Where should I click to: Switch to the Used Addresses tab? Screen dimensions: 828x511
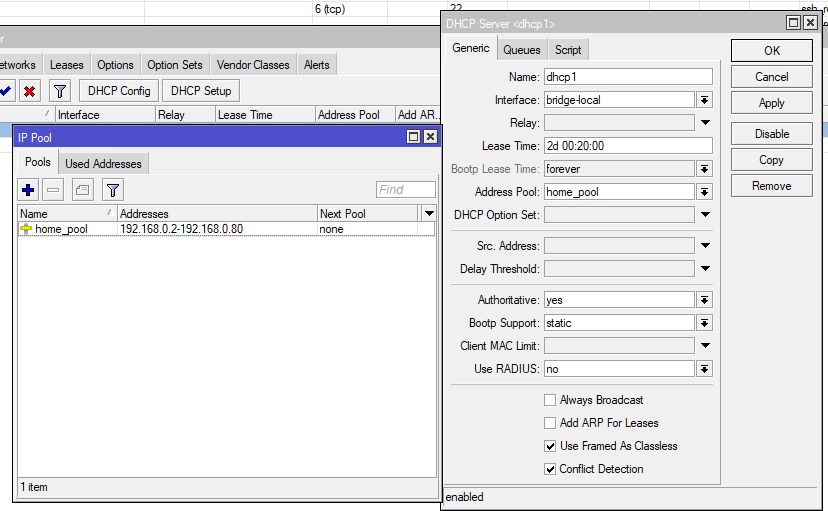103,163
